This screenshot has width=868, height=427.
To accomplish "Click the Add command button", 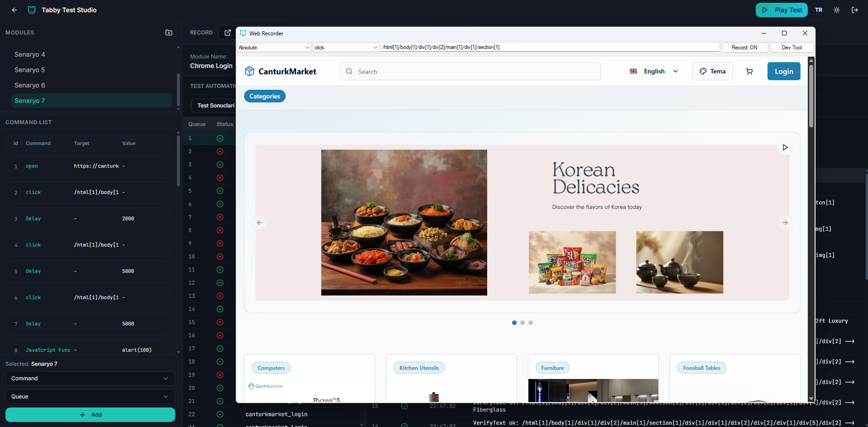I will (90, 415).
